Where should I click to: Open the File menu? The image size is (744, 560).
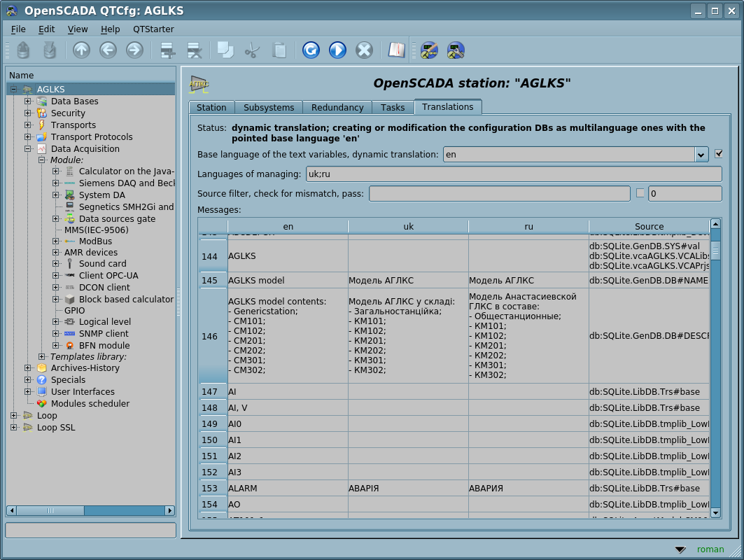pos(18,29)
